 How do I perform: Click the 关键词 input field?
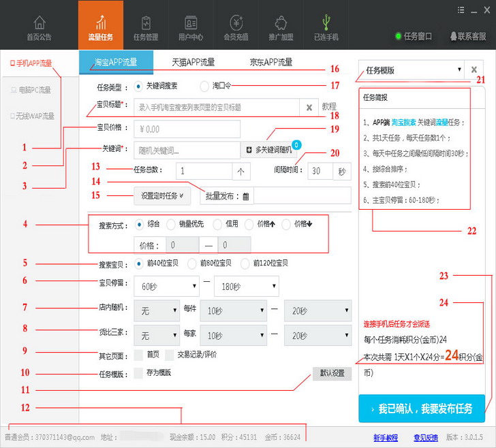click(187, 150)
